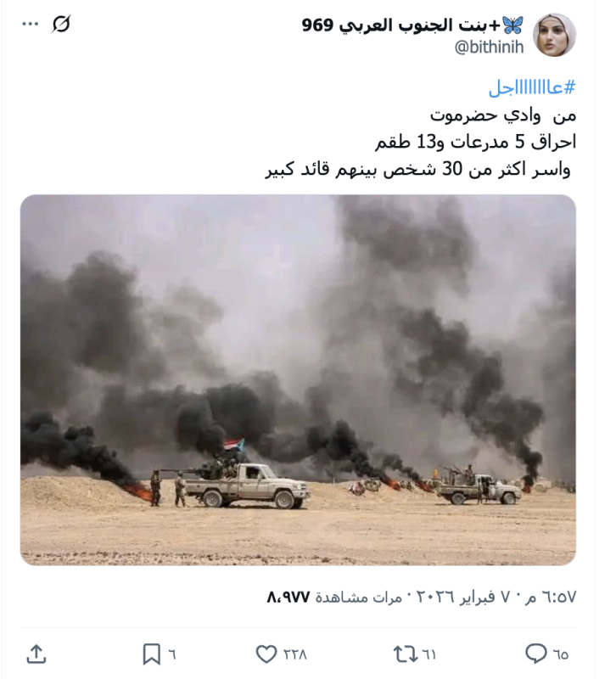
Task: Open the display name بنت الجنوب العربي 969
Action: 412,25
